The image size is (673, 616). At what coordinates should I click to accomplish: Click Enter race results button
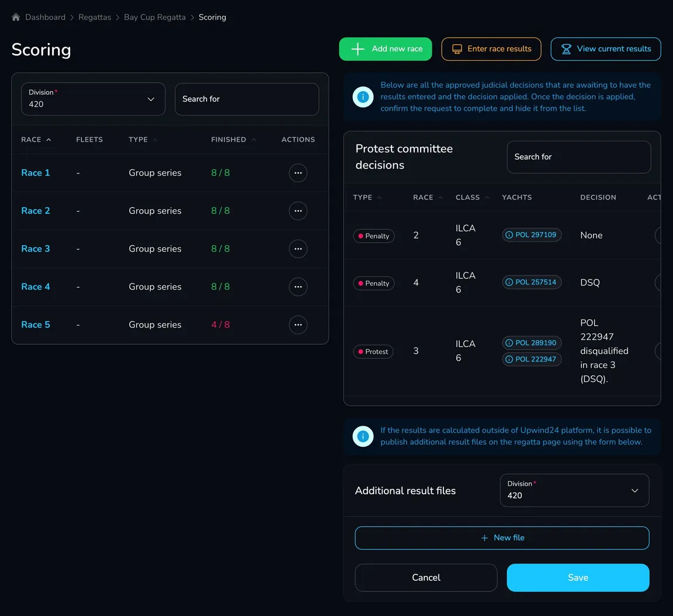491,49
